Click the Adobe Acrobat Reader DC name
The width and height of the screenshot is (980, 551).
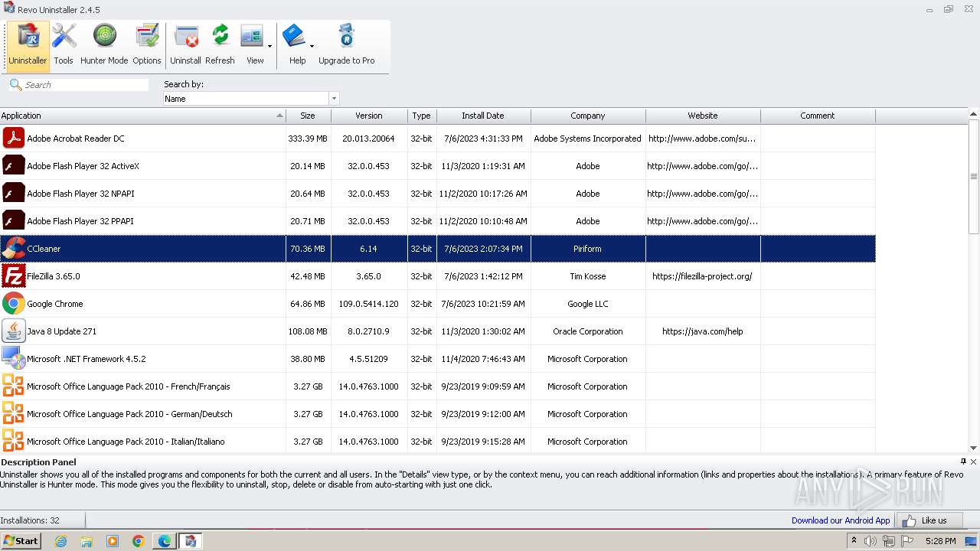[76, 139]
